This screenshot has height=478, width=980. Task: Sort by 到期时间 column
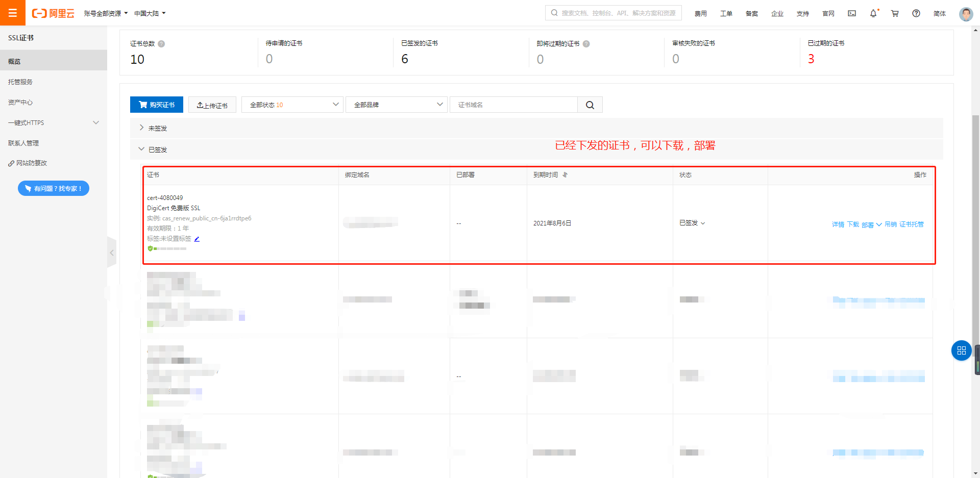tap(565, 175)
